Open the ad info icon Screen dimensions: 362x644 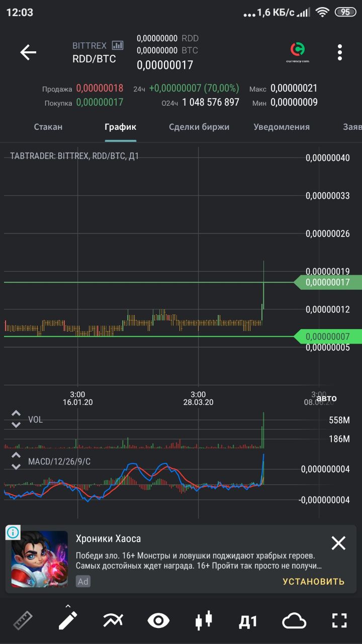(x=13, y=532)
